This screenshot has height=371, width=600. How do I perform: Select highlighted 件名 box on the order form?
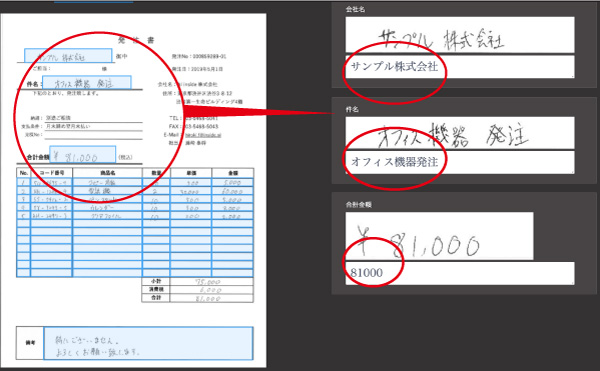tap(87, 83)
